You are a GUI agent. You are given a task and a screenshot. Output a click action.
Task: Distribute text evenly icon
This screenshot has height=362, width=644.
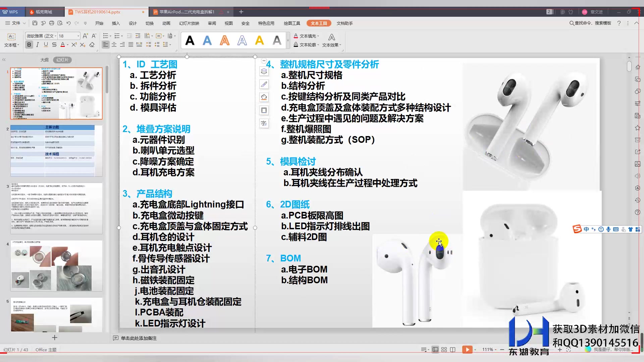pyautogui.click(x=139, y=45)
